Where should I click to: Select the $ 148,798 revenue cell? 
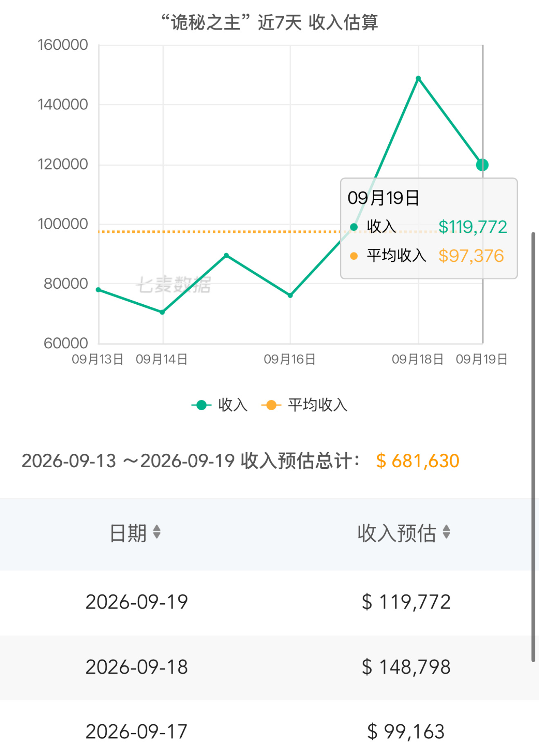[x=406, y=667]
